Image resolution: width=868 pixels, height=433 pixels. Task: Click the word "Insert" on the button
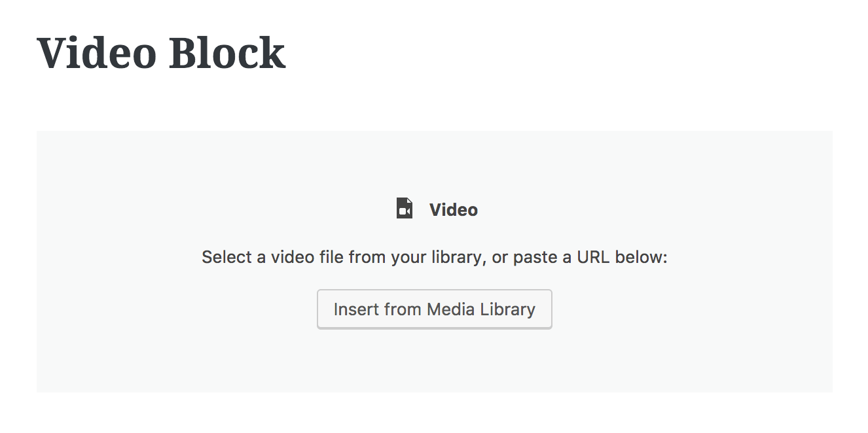[x=353, y=309]
